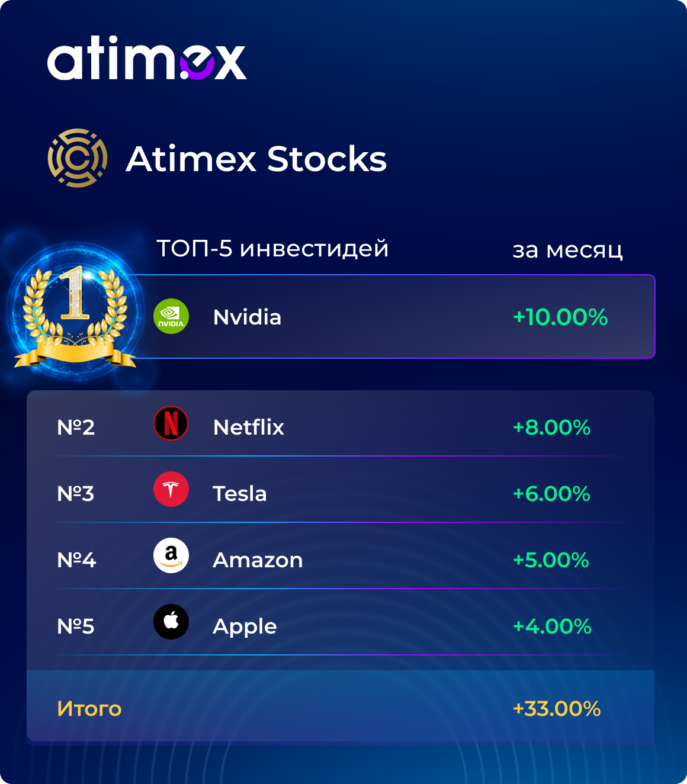This screenshot has height=784, width=687.
Task: Click the за месяц column header
Action: tap(567, 250)
